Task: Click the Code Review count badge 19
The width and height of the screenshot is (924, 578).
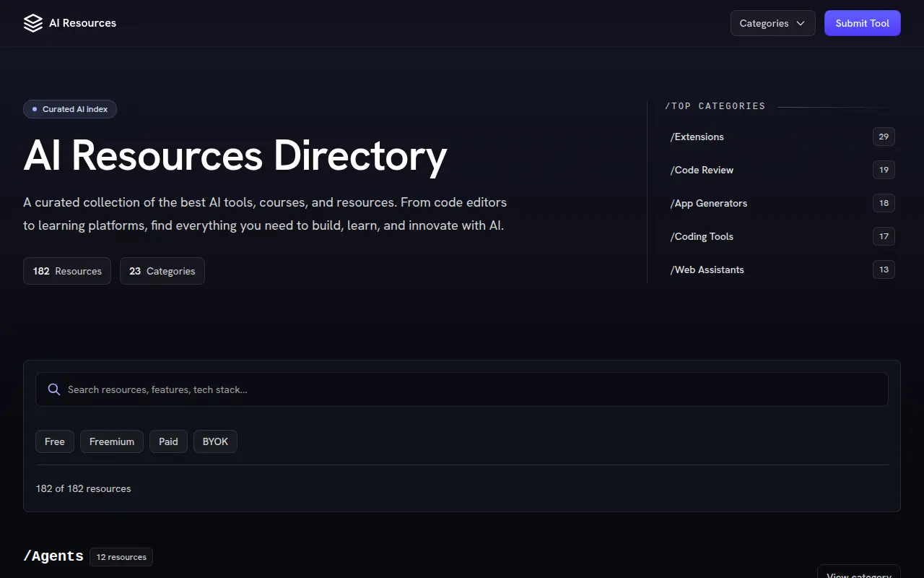Action: click(x=884, y=170)
